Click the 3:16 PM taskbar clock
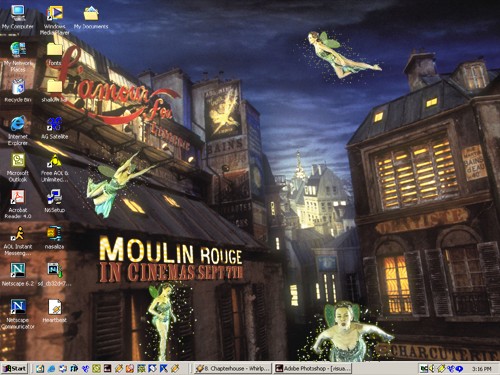This screenshot has height=375, width=500. click(x=482, y=369)
